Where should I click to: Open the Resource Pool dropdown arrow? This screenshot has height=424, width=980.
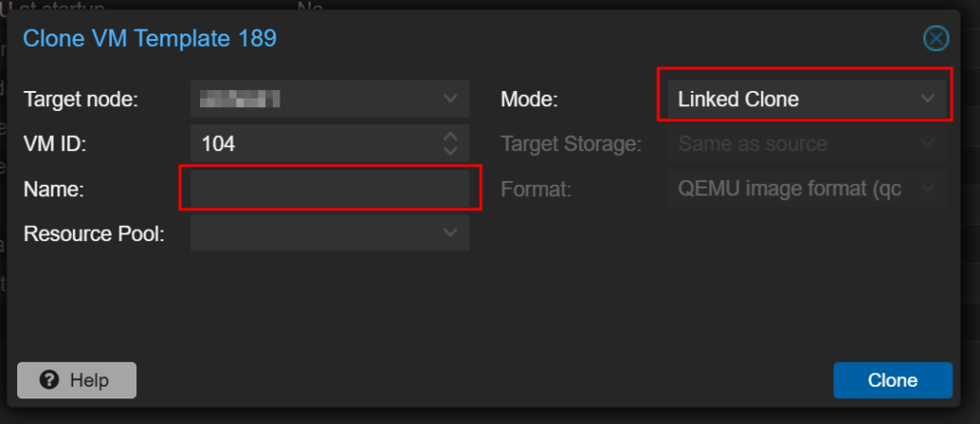pos(450,233)
